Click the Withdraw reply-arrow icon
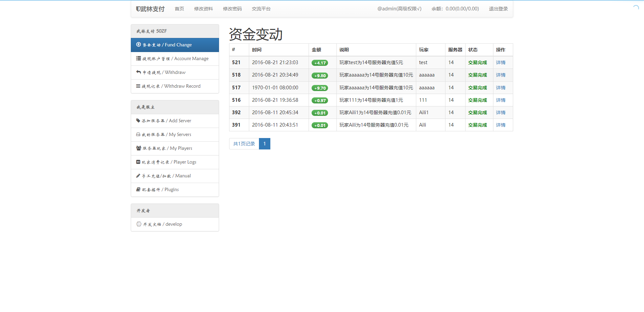644x312 pixels. pyautogui.click(x=139, y=72)
